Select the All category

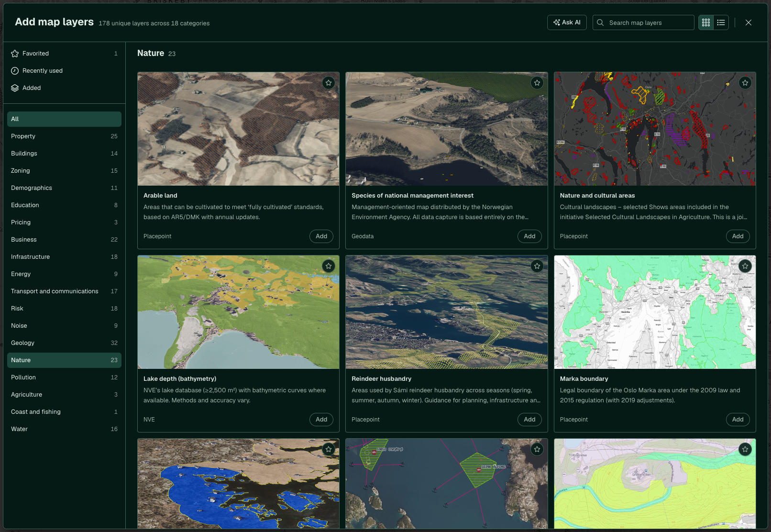click(x=64, y=119)
